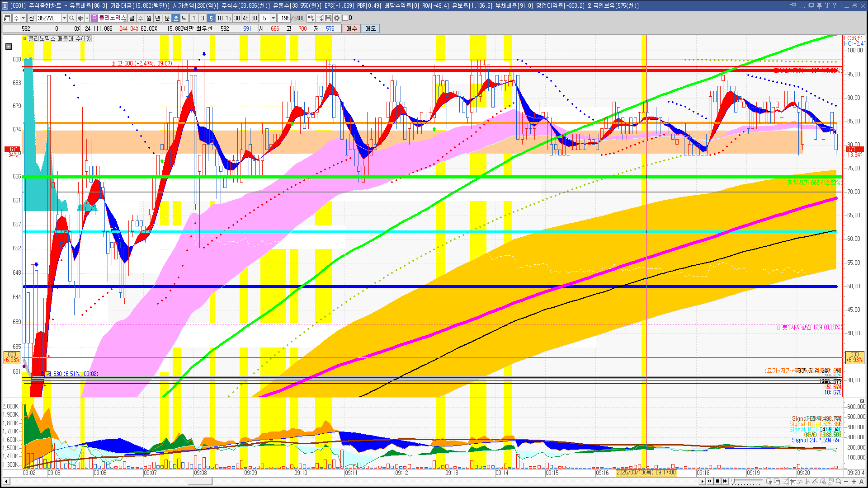
Task: Open the stock code 352770 dropdown
Action: click(x=64, y=18)
